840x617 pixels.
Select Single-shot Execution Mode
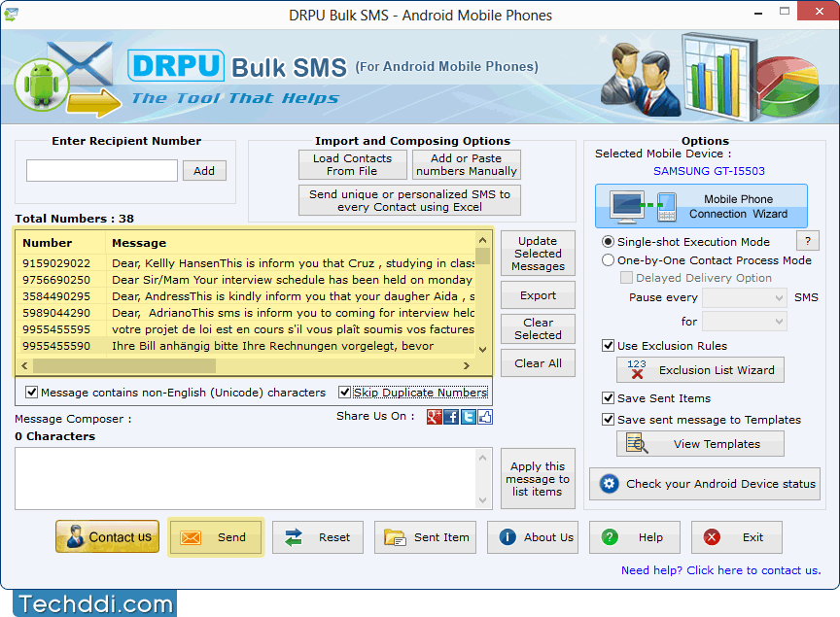coord(608,242)
